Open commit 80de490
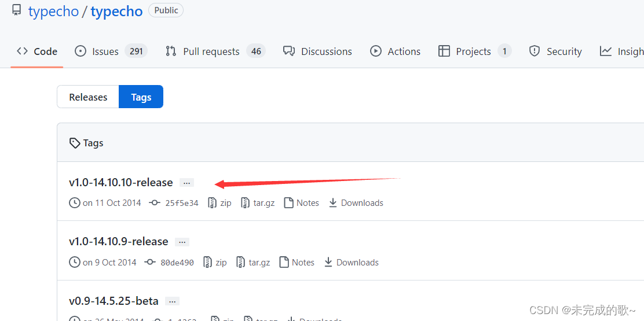 [x=177, y=263]
